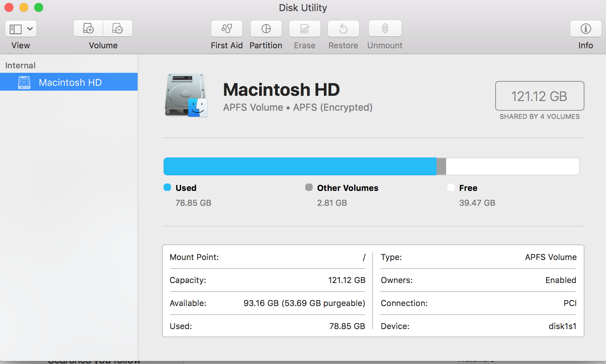The width and height of the screenshot is (606, 364).
Task: Click the white Free legend dot
Action: 451,187
